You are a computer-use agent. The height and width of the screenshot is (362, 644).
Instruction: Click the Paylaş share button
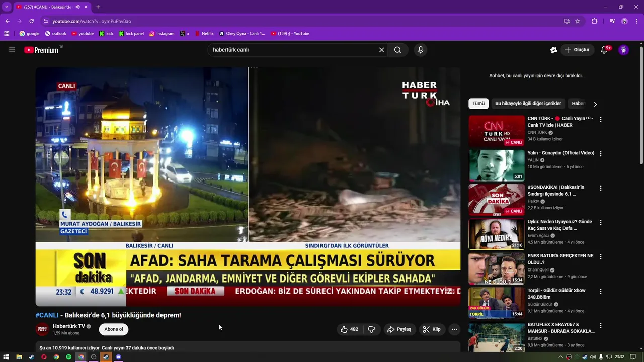[x=399, y=329]
